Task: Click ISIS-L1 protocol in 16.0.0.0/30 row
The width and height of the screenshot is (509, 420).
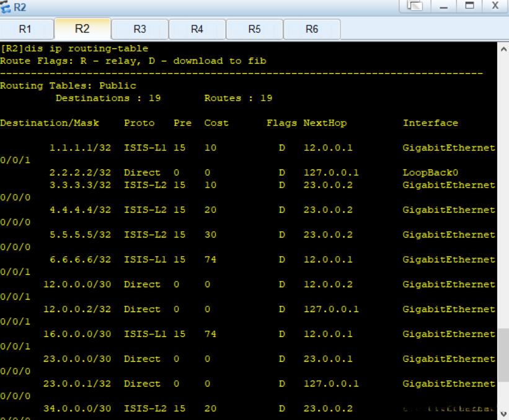Action: (146, 334)
